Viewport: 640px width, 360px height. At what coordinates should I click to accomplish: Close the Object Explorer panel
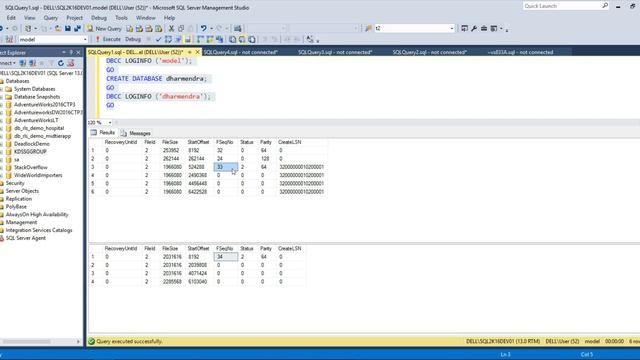tap(78, 53)
